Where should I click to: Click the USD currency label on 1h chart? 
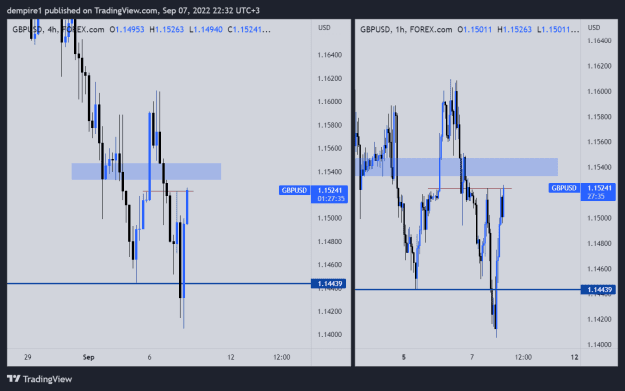594,28
